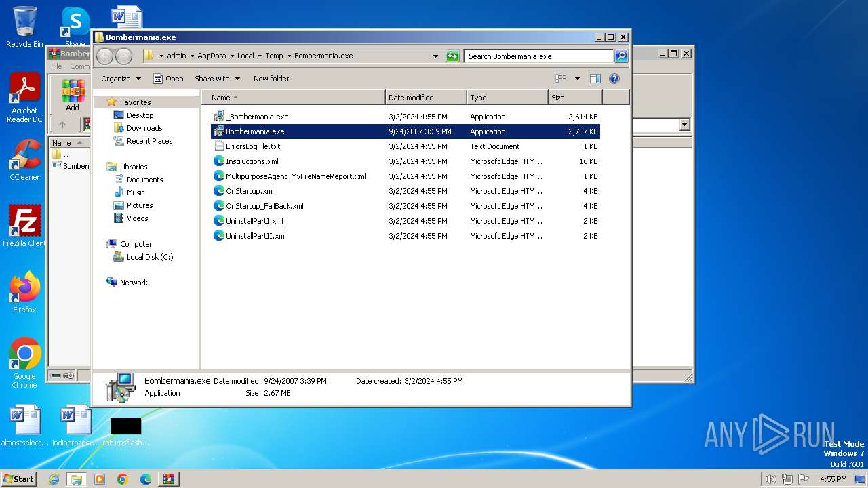Open Internet Explorer from the taskbar
Screen dimensions: 868x488
[x=54, y=479]
